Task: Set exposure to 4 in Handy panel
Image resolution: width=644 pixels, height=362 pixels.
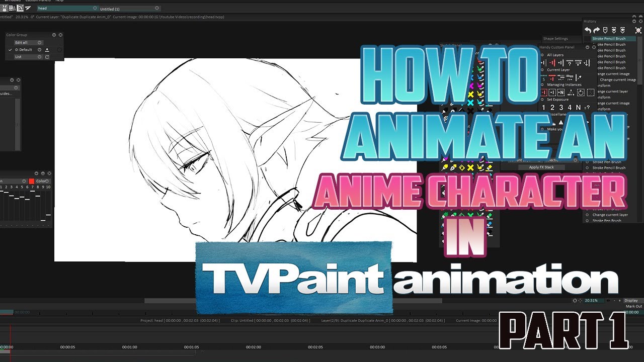Action: coord(570,107)
